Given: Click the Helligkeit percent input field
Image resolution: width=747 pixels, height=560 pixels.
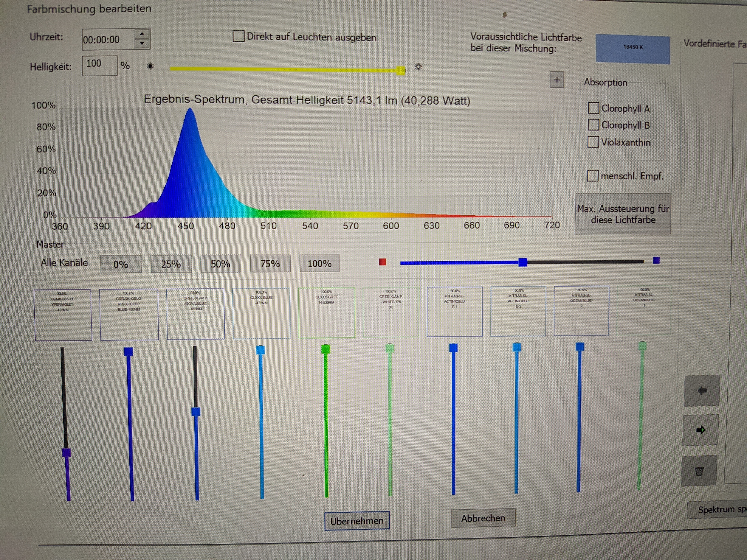Looking at the screenshot, I should click(100, 66).
